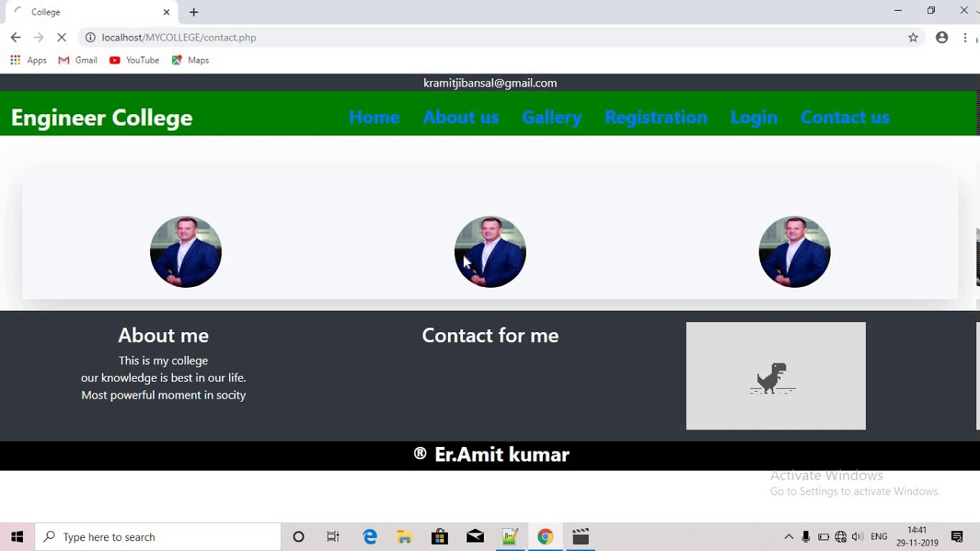Screen dimensions: 980x551
Task: Open Microsoft Store from taskbar
Action: coord(439,536)
